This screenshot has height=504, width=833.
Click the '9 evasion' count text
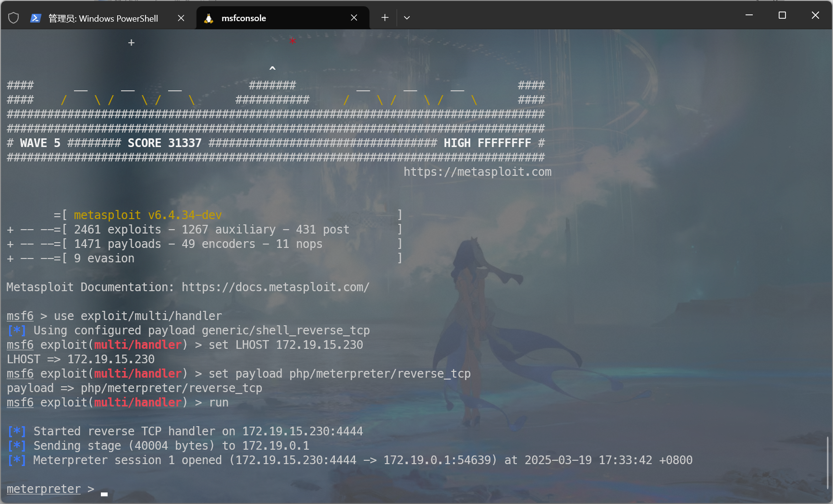[104, 258]
